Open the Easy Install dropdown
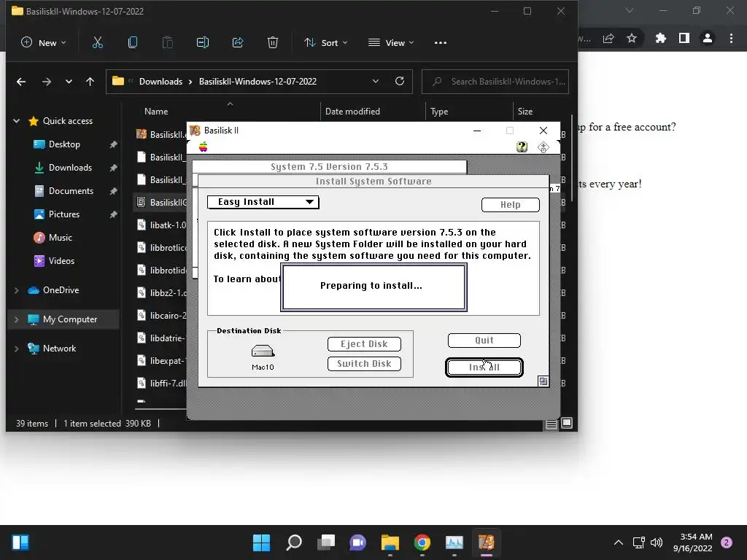 pyautogui.click(x=263, y=202)
